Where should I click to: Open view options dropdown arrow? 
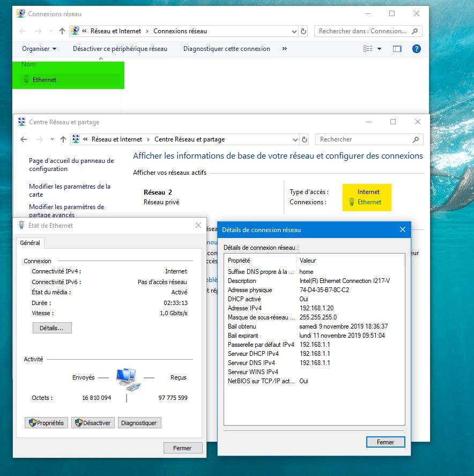pyautogui.click(x=380, y=49)
